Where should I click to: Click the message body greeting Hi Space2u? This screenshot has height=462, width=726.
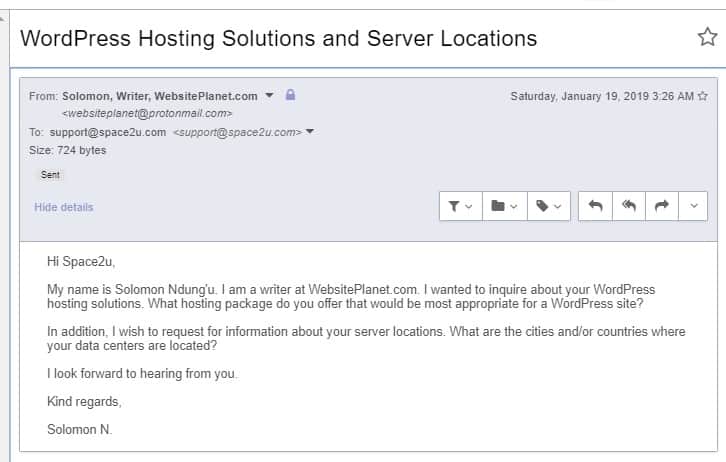81,262
